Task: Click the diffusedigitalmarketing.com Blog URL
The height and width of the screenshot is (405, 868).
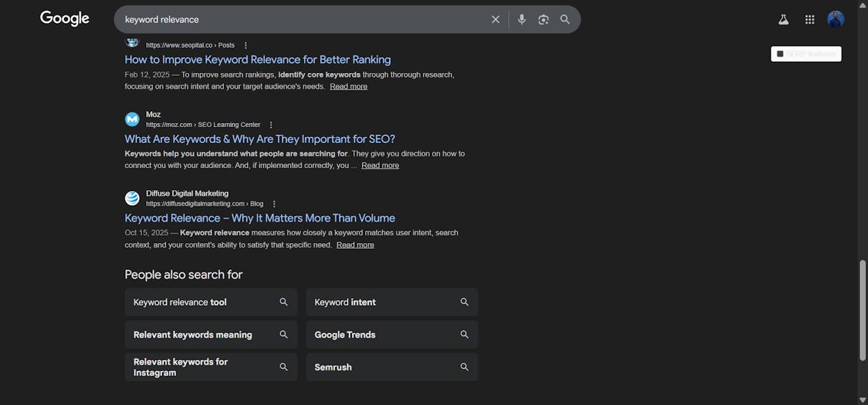Action: pos(204,204)
